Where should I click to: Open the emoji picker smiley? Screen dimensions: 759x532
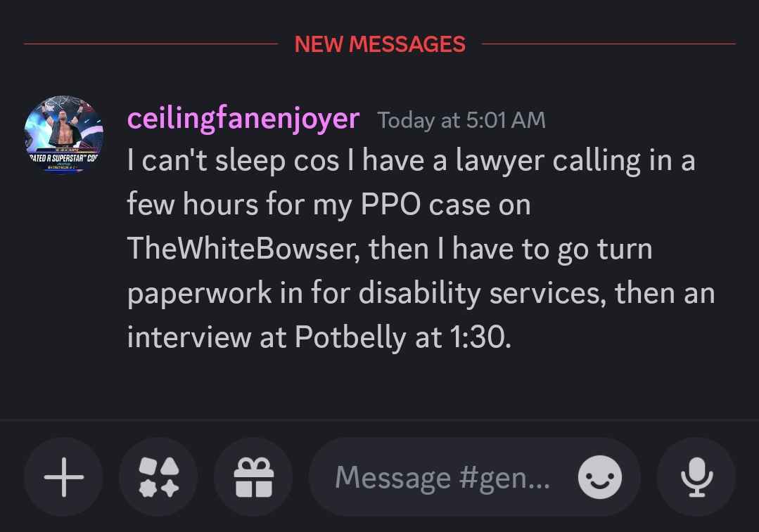click(x=600, y=477)
